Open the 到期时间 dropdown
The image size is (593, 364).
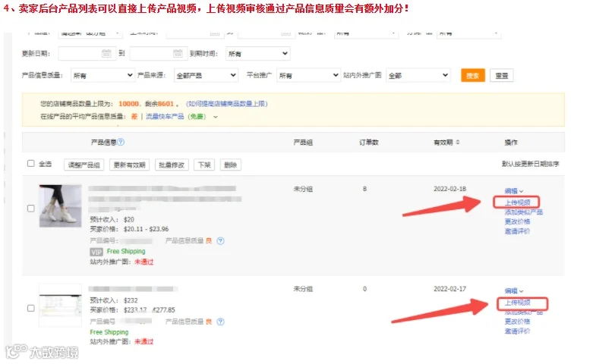[x=258, y=54]
